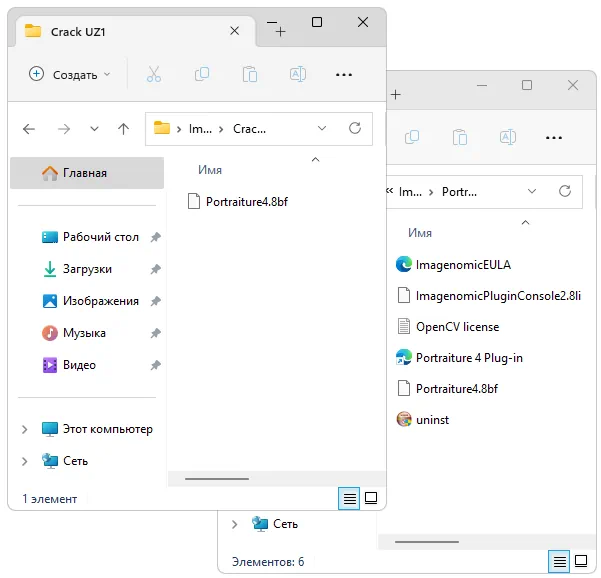601x578 pixels.
Task: Select OpenCV license file
Action: tap(448, 327)
